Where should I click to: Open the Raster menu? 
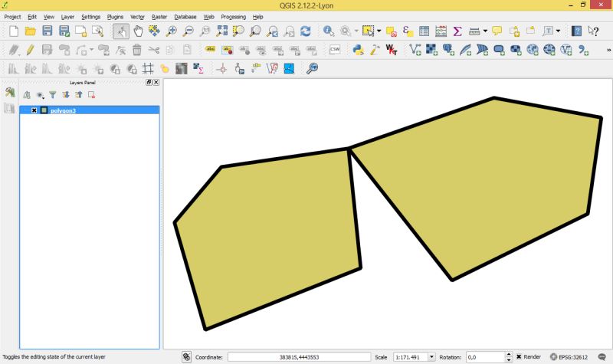159,17
